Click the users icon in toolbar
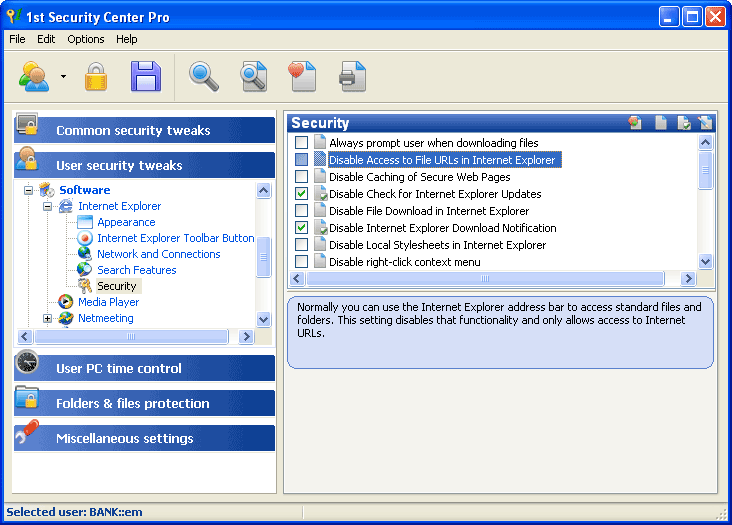Screen dimensions: 732x525 coord(34,77)
